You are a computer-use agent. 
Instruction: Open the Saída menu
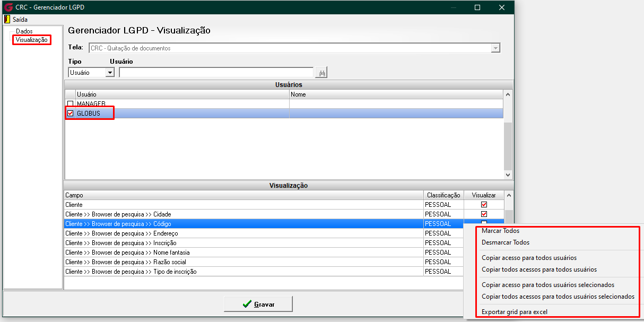(20, 20)
